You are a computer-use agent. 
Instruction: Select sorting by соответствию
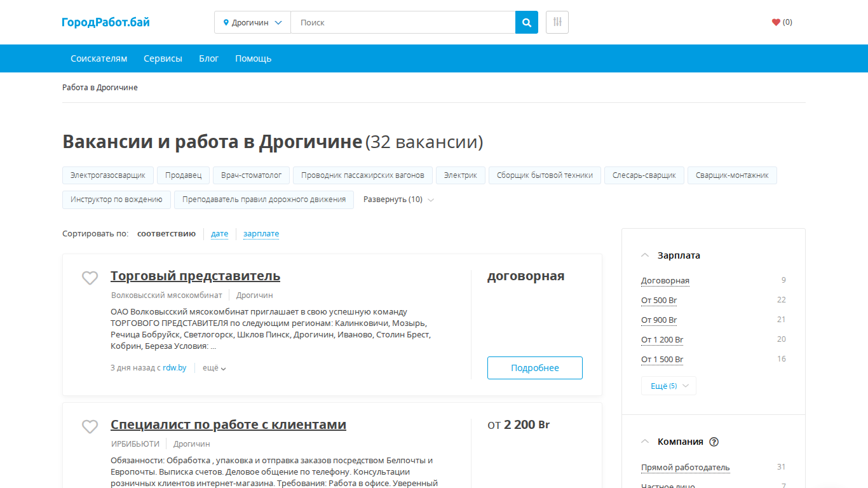pos(166,234)
